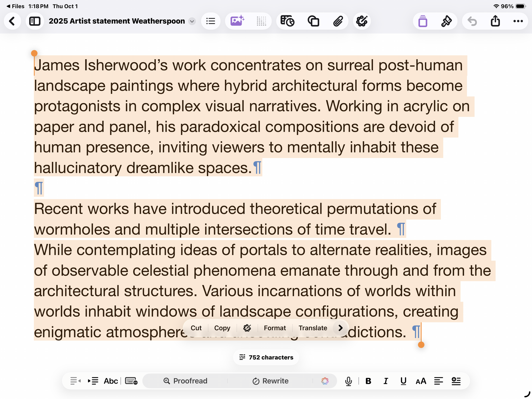The image size is (532, 399).
Task: Choose Format in the popup menu
Action: click(275, 328)
